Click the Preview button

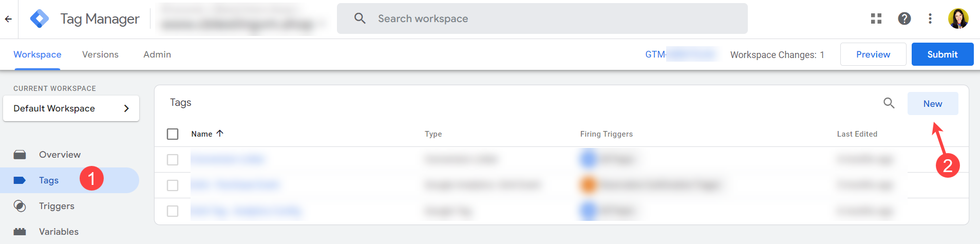[x=873, y=54]
